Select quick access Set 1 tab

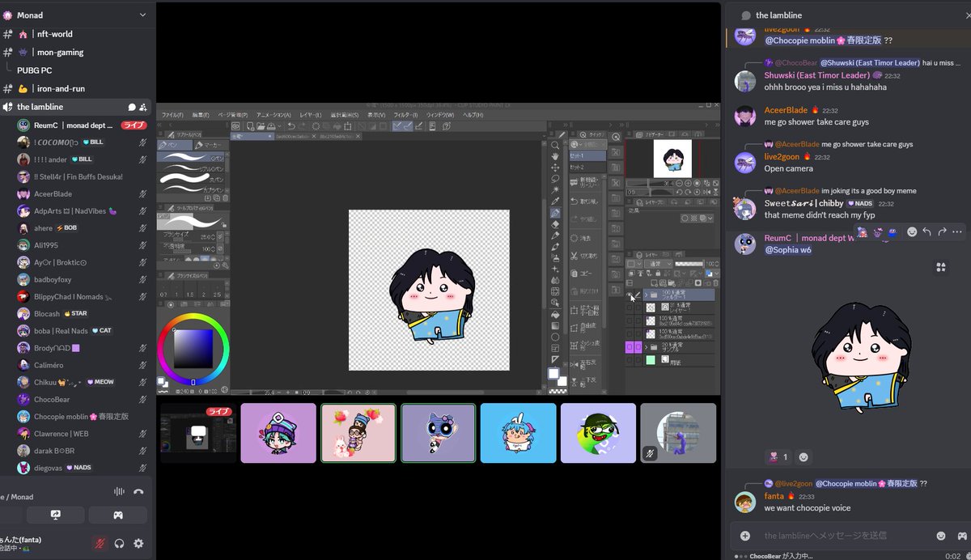tap(587, 155)
